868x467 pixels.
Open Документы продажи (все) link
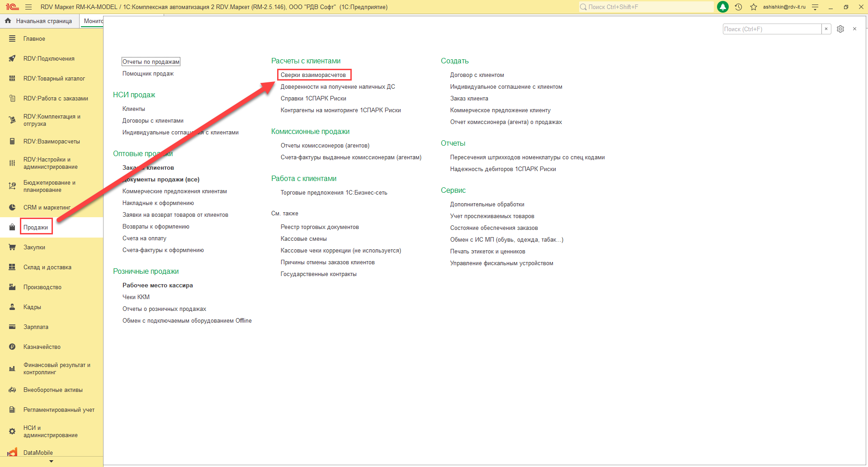tap(161, 180)
